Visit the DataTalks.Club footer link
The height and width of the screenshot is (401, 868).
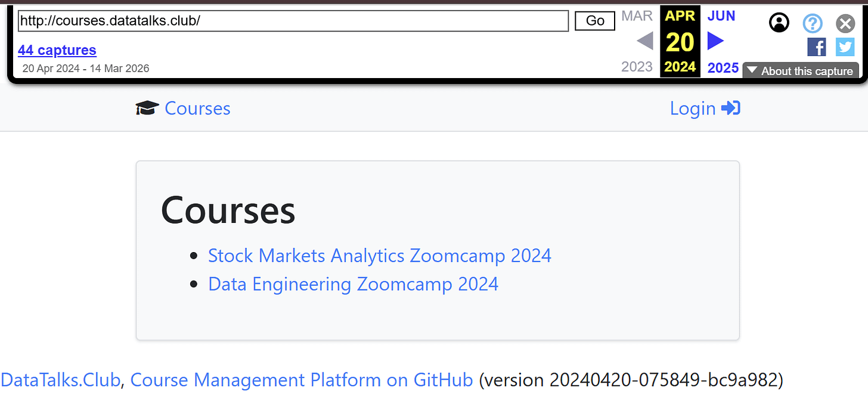point(60,380)
